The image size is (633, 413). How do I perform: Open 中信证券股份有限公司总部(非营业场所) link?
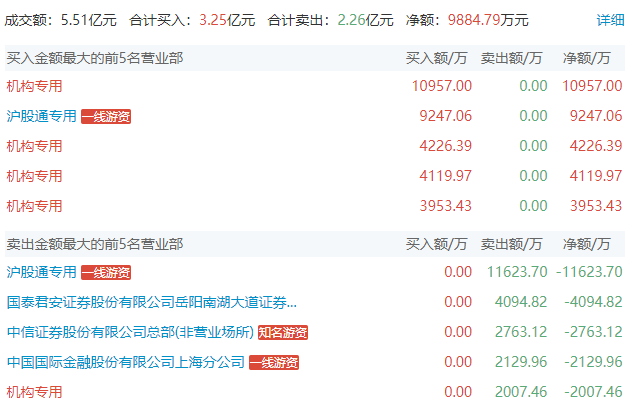[130, 332]
